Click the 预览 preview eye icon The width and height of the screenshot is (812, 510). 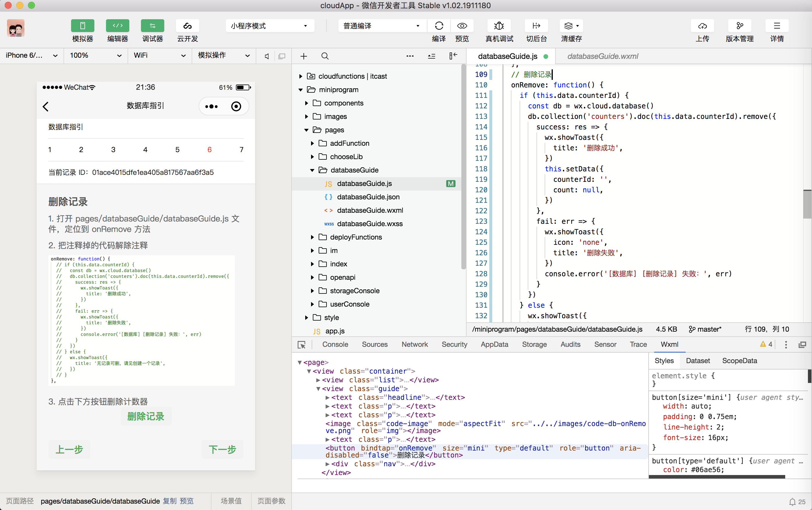[x=462, y=26]
